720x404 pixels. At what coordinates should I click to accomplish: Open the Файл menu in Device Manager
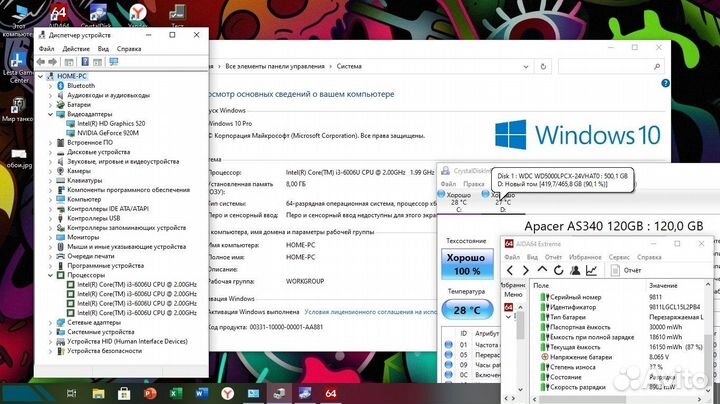click(46, 49)
